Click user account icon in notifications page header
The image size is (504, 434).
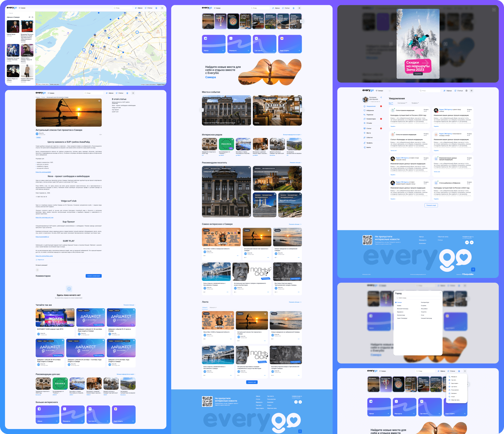click(x=466, y=91)
